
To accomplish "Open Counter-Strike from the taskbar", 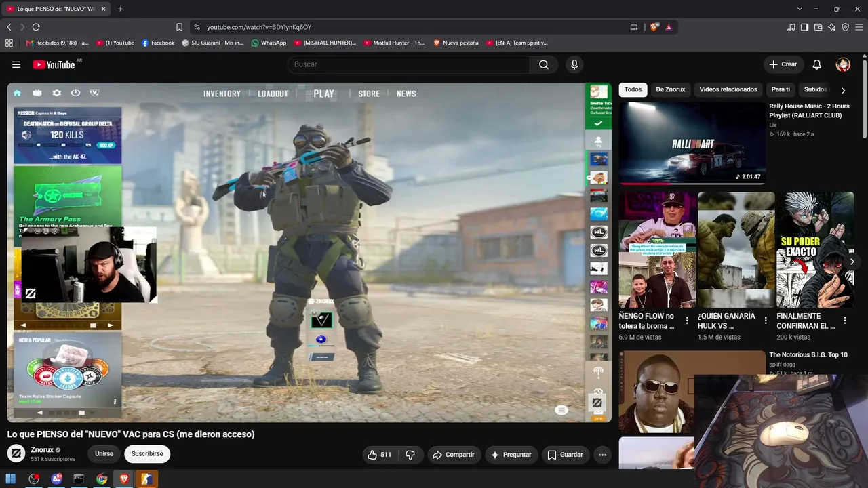I will point(146,479).
